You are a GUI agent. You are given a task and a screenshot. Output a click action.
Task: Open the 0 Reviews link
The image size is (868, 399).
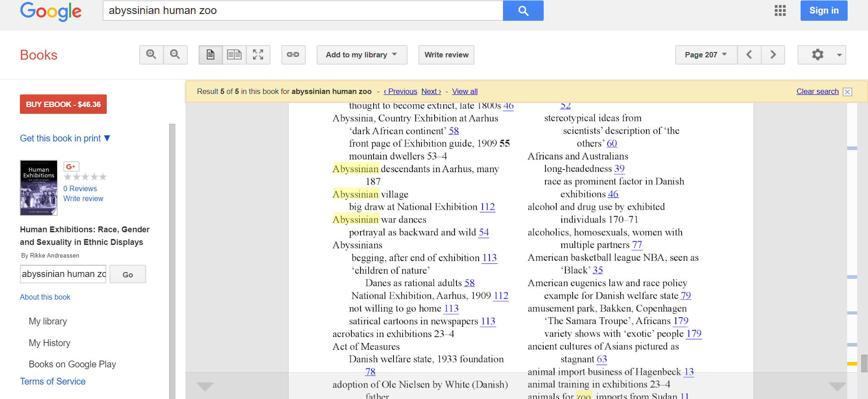coord(80,188)
